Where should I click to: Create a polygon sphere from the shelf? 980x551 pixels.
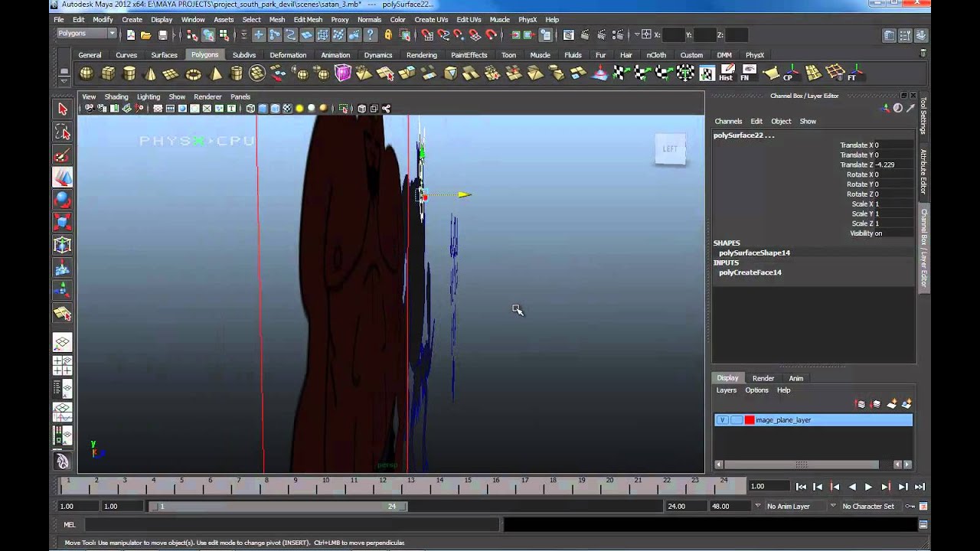tap(87, 73)
